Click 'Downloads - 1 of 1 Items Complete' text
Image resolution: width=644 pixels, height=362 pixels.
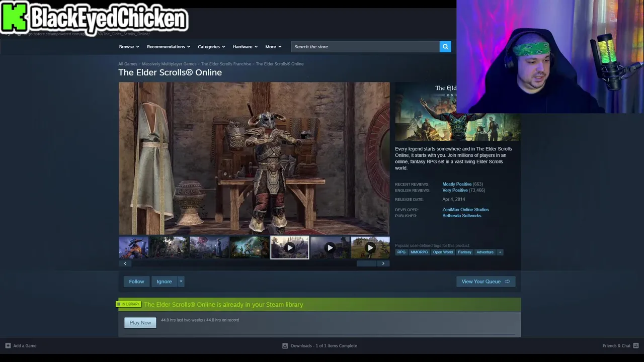(324, 346)
